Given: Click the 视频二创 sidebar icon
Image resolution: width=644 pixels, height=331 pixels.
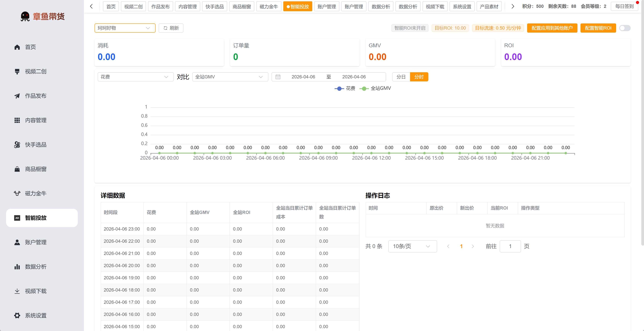Looking at the screenshot, I should coord(17,72).
